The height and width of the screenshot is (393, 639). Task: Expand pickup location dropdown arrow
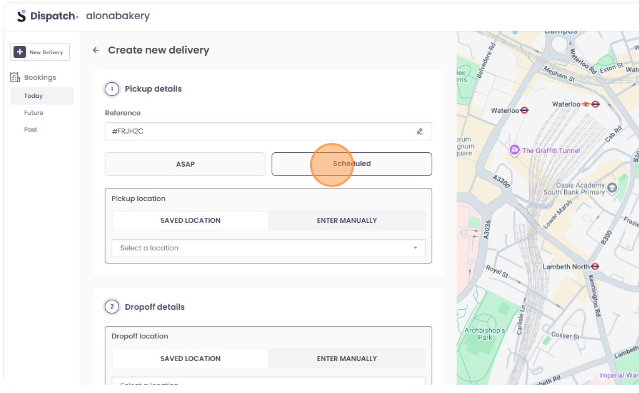coord(415,248)
